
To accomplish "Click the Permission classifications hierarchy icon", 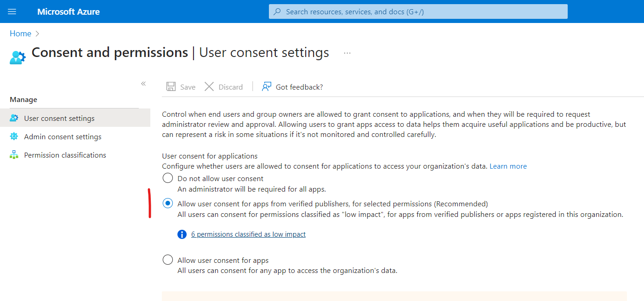I will 14,155.
